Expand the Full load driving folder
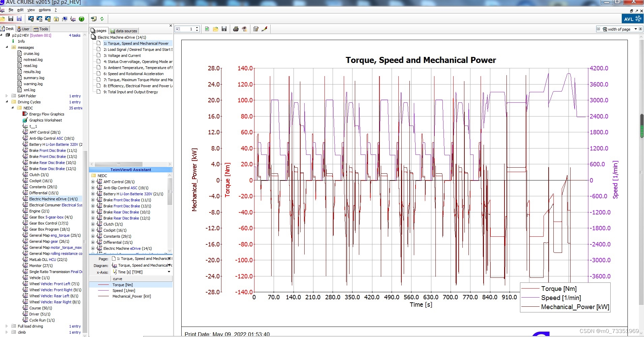This screenshot has width=644, height=337. tap(7, 326)
